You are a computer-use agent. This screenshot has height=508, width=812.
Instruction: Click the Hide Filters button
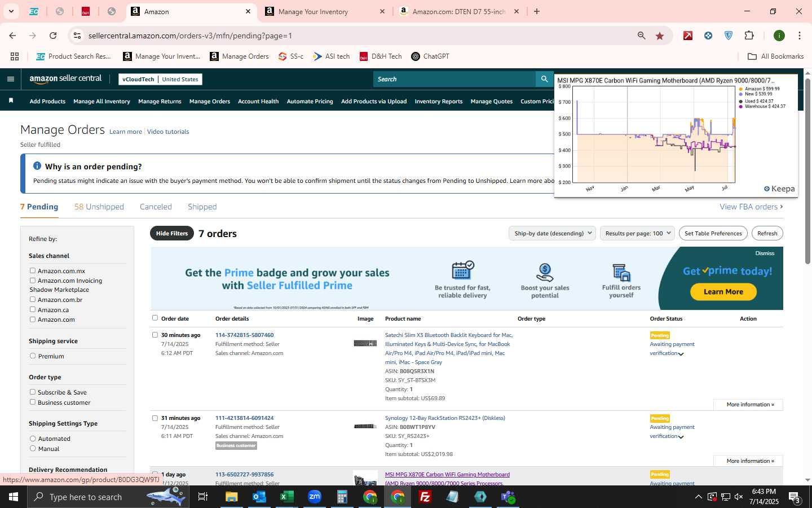click(x=172, y=233)
